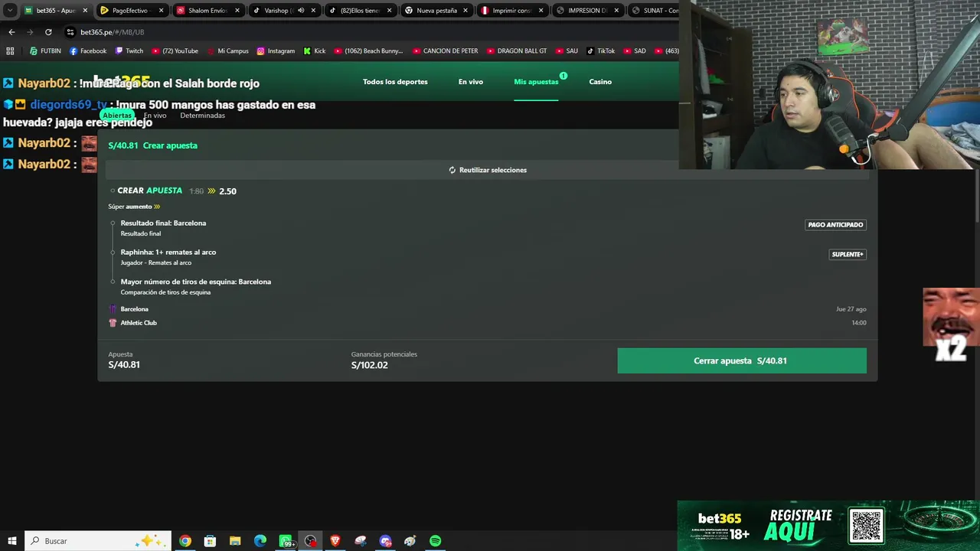
Task: Open the Instagram bookmark
Action: click(276, 51)
